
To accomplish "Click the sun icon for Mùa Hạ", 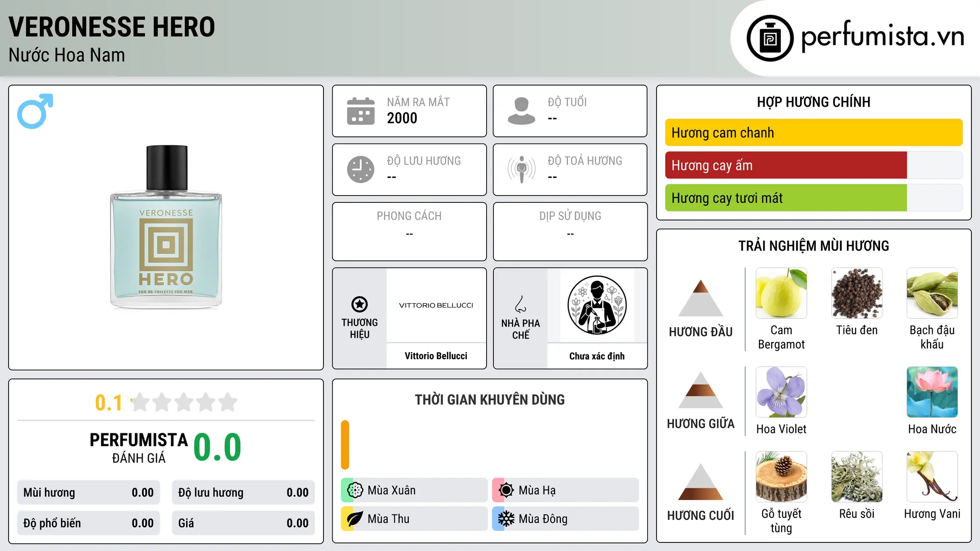I will pos(506,490).
